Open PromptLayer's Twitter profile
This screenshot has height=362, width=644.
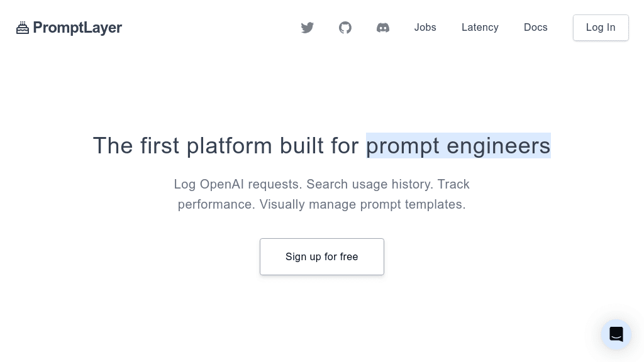pos(308,28)
